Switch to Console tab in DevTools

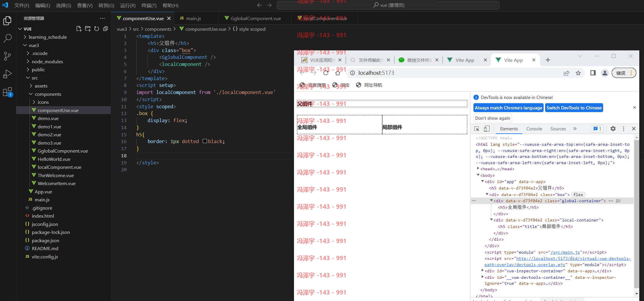(534, 129)
